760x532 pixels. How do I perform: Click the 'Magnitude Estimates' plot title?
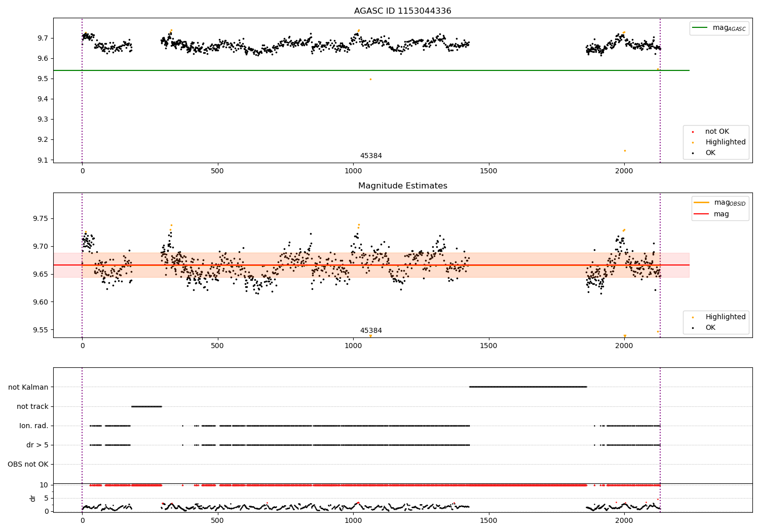[x=402, y=186]
